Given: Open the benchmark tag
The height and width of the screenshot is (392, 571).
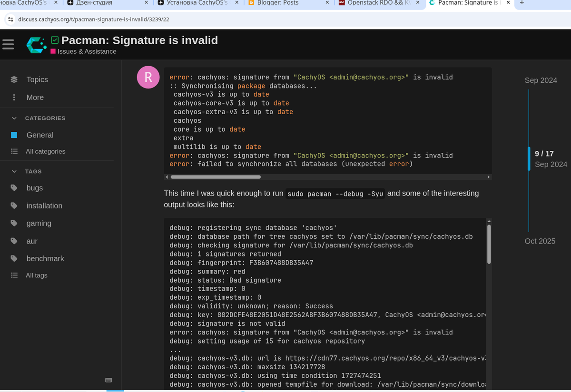Looking at the screenshot, I should pyautogui.click(x=45, y=258).
